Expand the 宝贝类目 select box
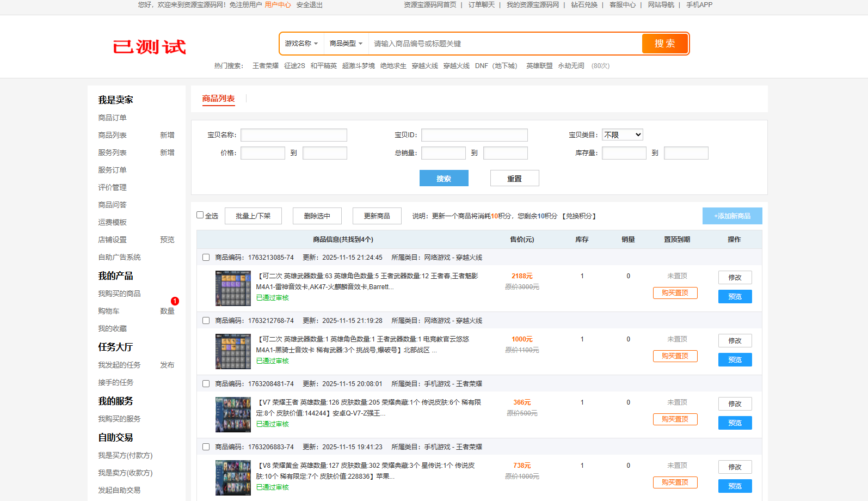The width and height of the screenshot is (868, 501). (x=623, y=135)
